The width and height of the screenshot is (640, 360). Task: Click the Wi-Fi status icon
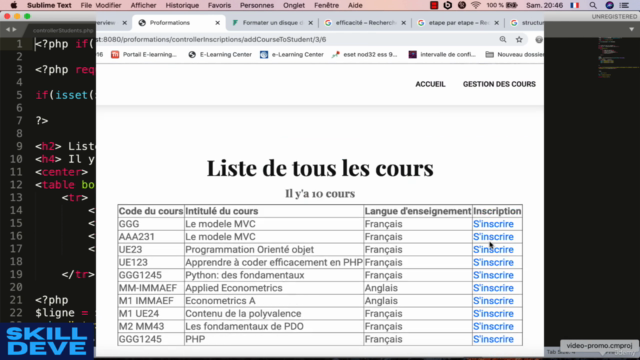point(476,5)
